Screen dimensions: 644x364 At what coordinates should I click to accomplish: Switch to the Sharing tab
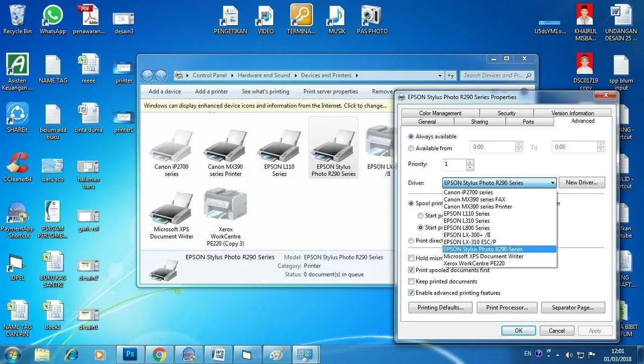point(479,122)
